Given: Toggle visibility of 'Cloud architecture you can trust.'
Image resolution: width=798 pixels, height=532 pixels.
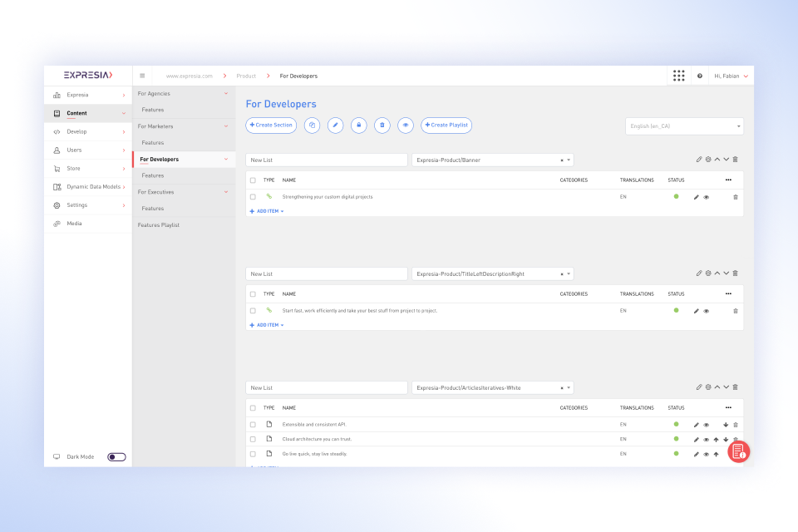Looking at the screenshot, I should click(707, 440).
